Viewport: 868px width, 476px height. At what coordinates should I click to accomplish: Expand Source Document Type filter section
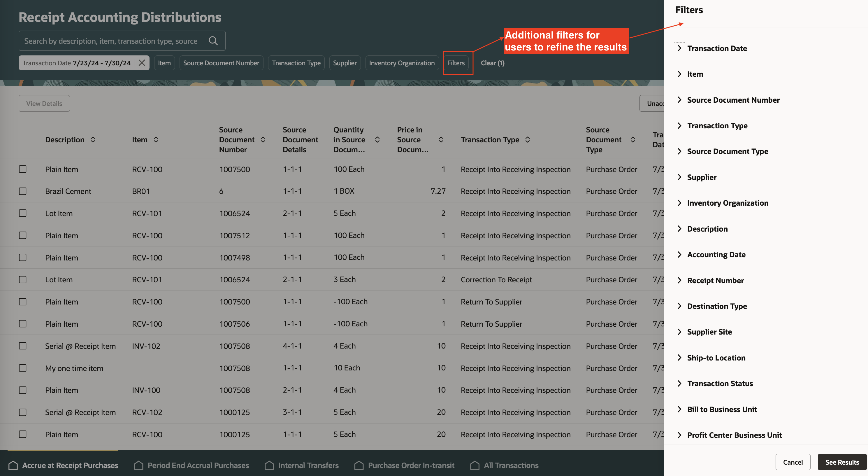pyautogui.click(x=679, y=151)
